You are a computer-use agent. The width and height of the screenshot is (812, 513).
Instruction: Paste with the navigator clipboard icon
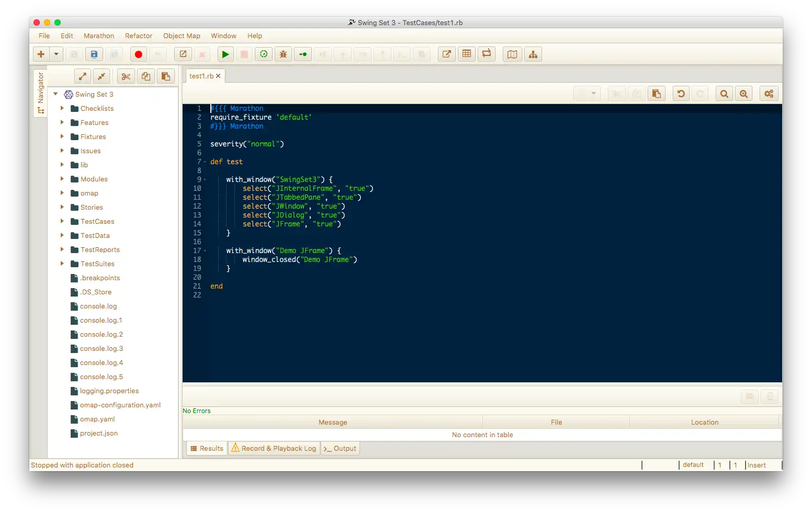[x=165, y=76]
